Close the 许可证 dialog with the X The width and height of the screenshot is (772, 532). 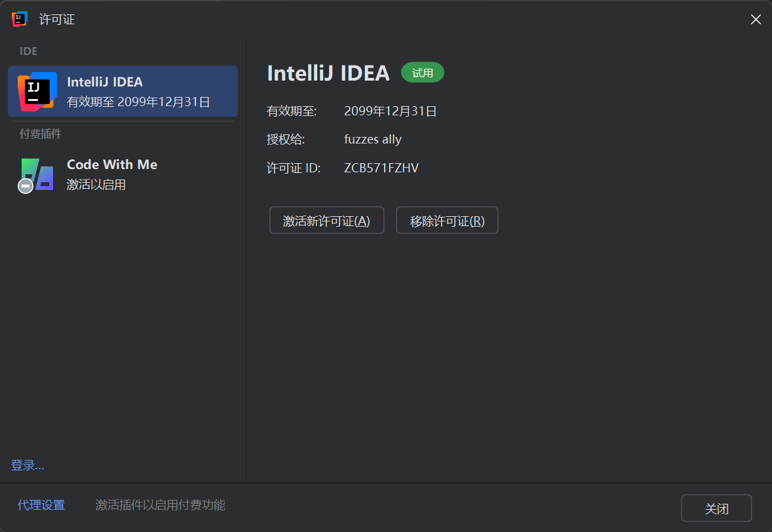point(756,19)
